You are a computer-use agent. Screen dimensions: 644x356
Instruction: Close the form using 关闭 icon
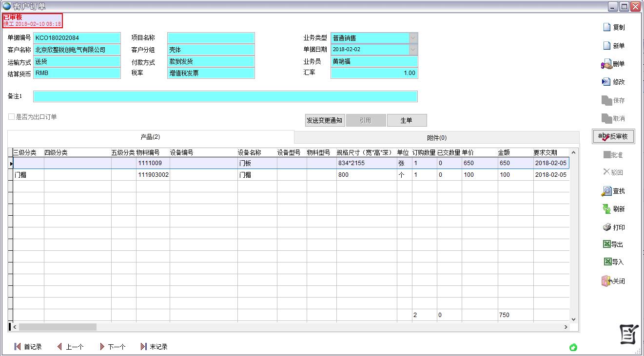606,281
